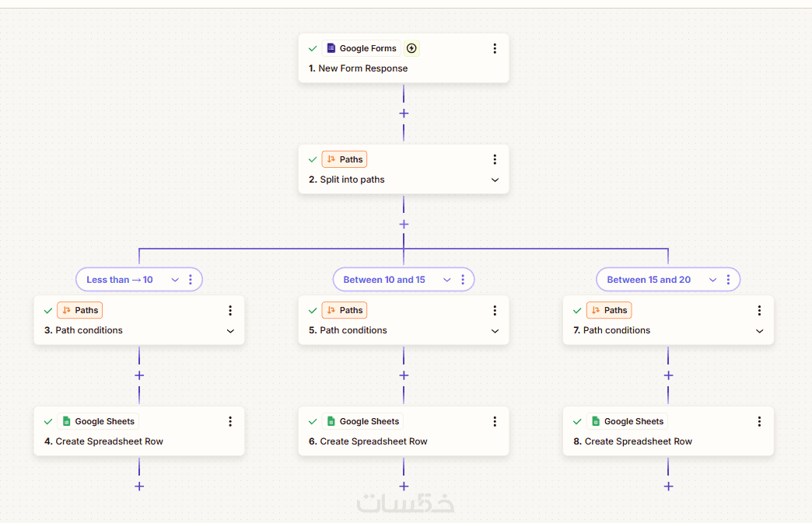
Task: Open three-dot menu on step 8 card
Action: point(759,422)
